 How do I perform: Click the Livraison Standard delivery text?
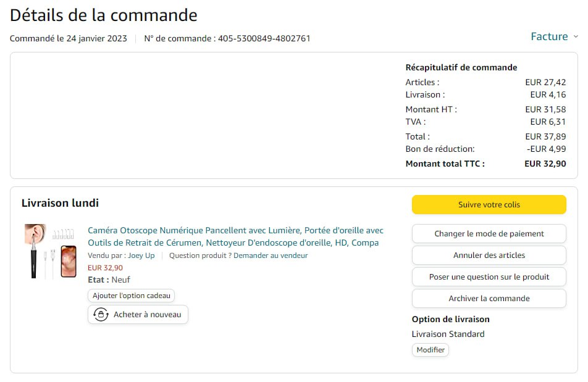[448, 334]
